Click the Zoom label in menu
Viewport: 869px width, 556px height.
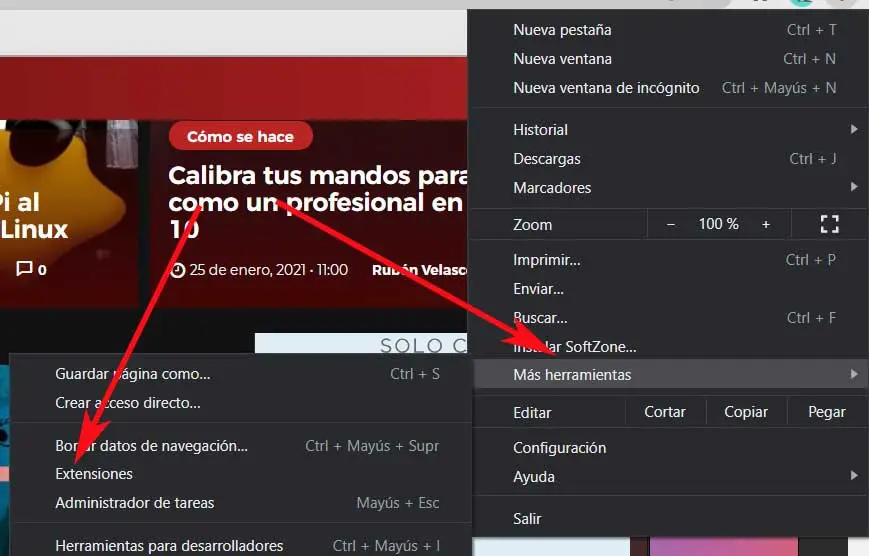(533, 225)
